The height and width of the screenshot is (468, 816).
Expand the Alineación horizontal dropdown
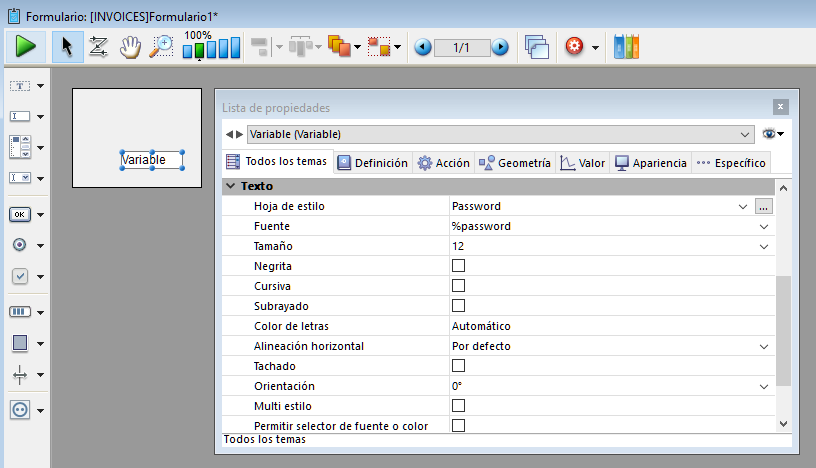tap(764, 346)
